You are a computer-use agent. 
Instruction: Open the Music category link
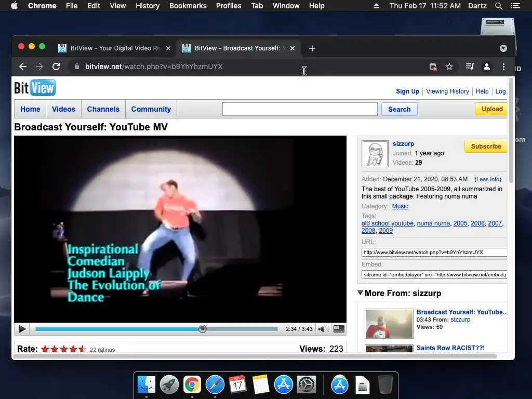pos(400,206)
